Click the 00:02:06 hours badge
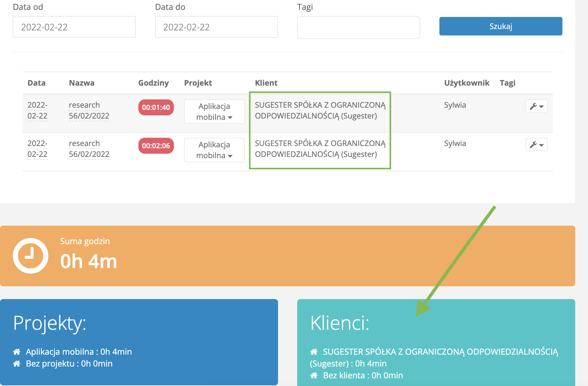This screenshot has width=588, height=386. [x=156, y=146]
